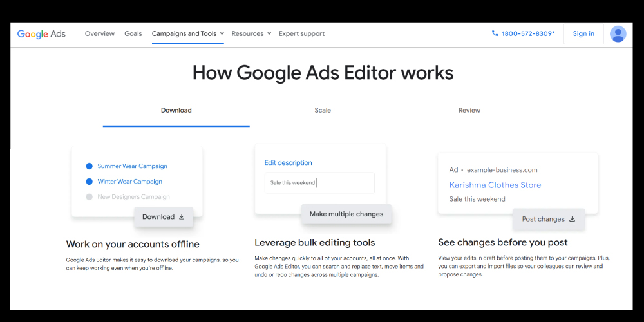The height and width of the screenshot is (322, 644).
Task: Click New Designers Campaign label
Action: point(133,196)
